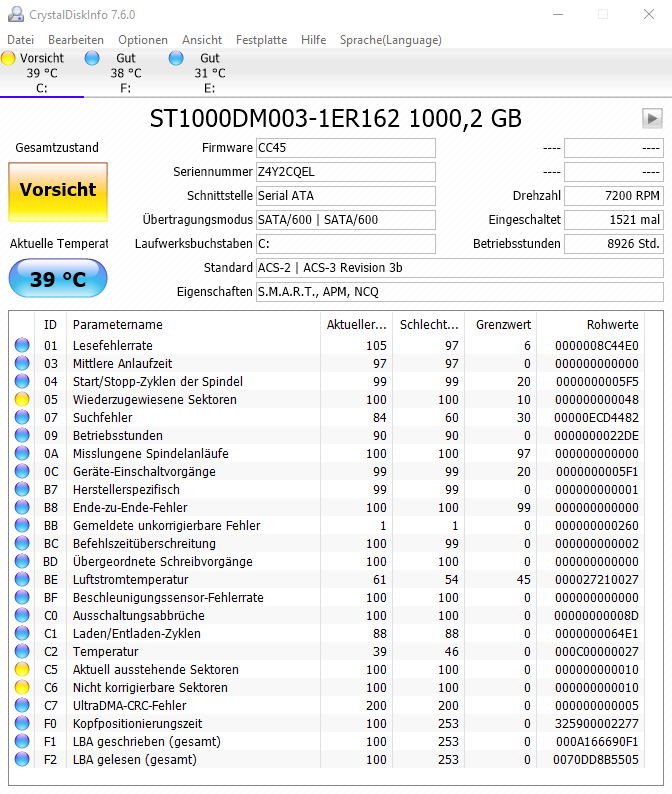
Task: Click blue icon of UltraDMA-CRC-Fehler row
Action: click(22, 705)
